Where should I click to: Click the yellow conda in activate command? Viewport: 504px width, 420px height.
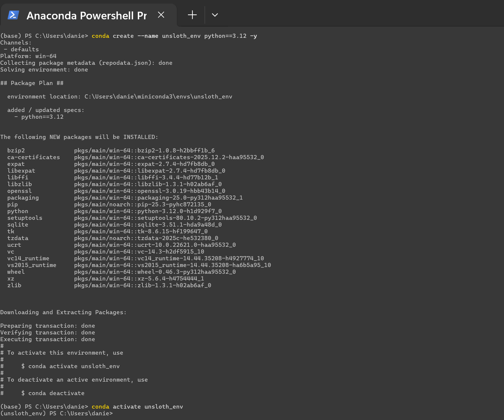click(x=100, y=407)
